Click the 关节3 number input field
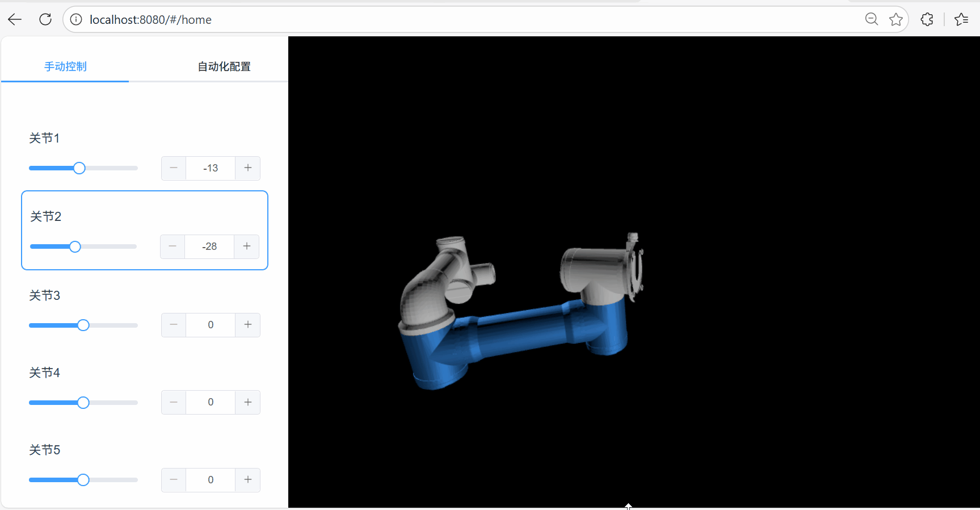This screenshot has width=980, height=510. pos(211,325)
